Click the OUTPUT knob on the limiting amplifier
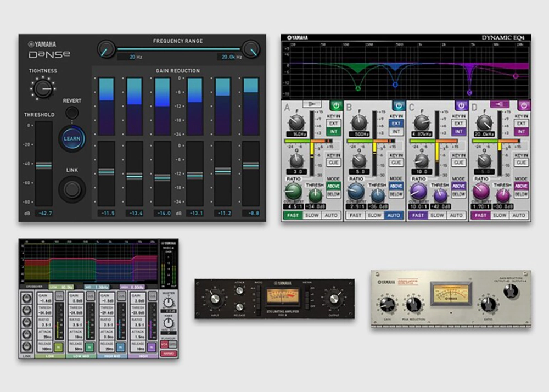549x392 pixels. [334, 299]
